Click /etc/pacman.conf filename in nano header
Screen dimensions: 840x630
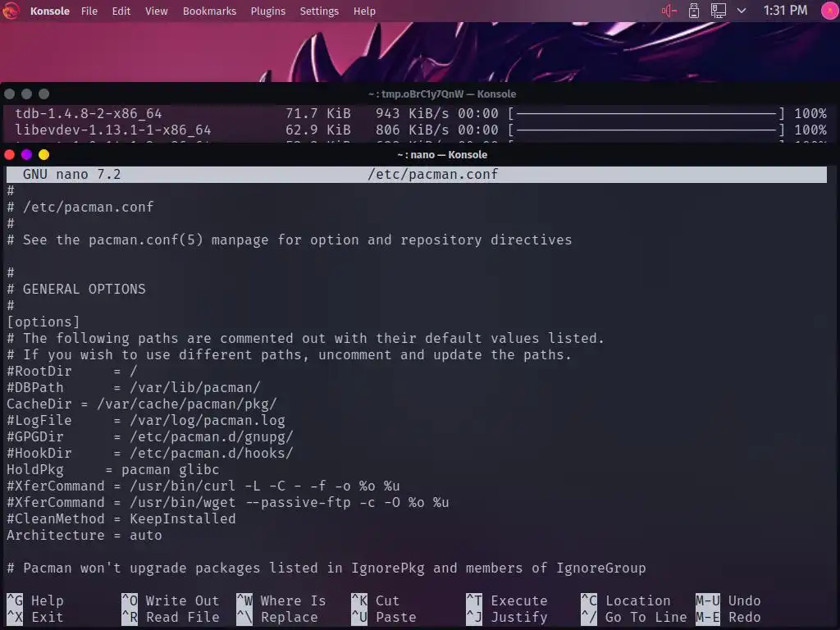pyautogui.click(x=433, y=174)
